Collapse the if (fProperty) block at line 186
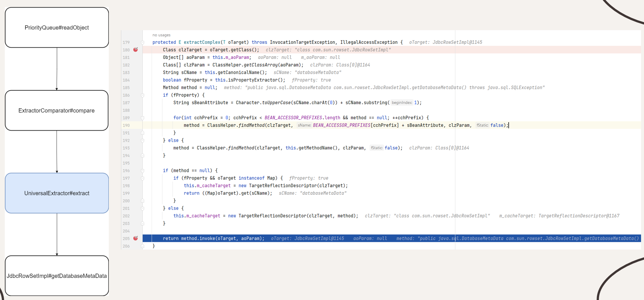 pos(143,95)
